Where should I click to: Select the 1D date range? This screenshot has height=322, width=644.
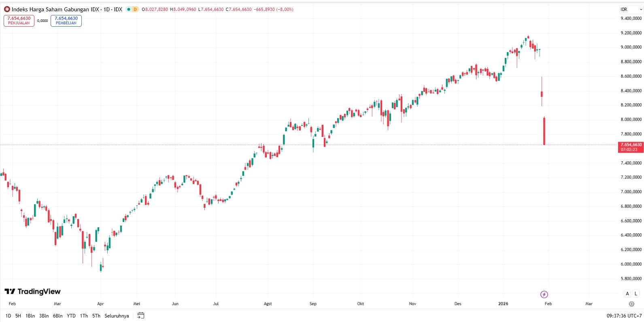(x=8, y=316)
